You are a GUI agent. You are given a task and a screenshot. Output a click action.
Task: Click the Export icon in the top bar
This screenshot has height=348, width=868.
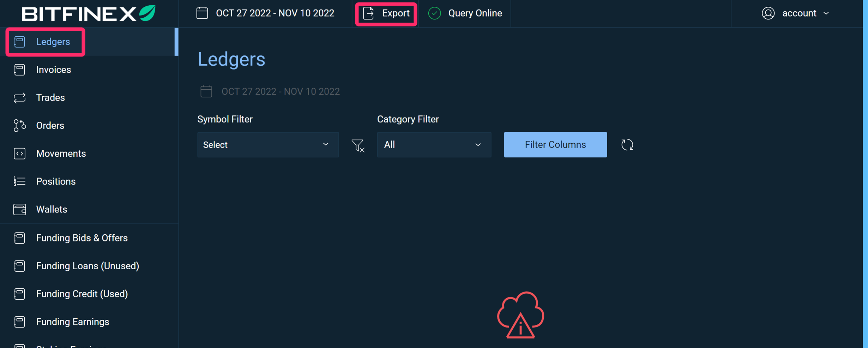(368, 13)
